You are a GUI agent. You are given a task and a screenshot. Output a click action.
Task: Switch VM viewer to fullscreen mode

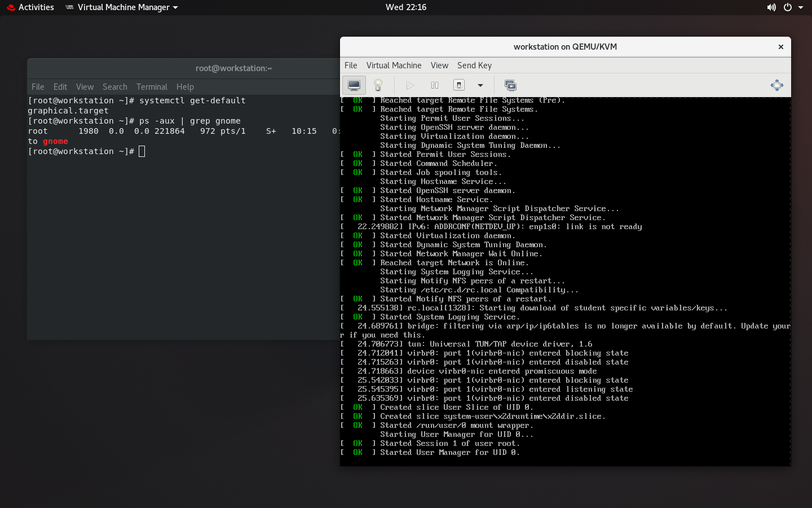coord(777,85)
